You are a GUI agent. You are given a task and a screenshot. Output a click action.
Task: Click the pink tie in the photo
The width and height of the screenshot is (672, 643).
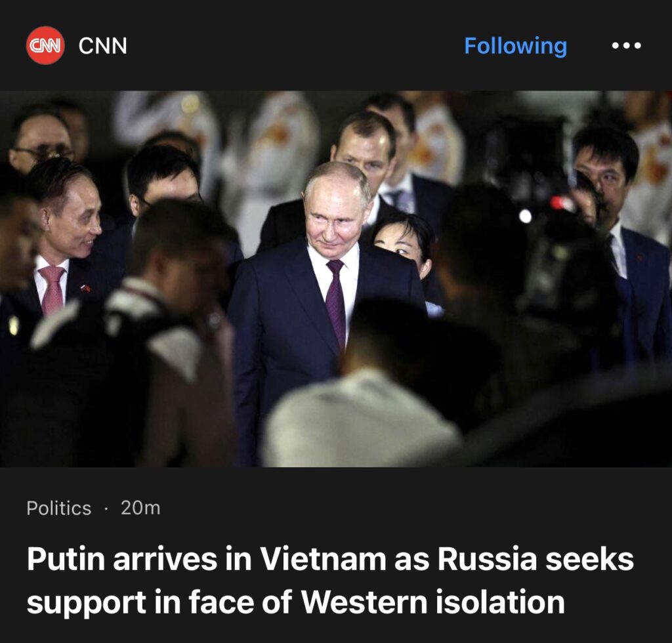[x=52, y=289]
